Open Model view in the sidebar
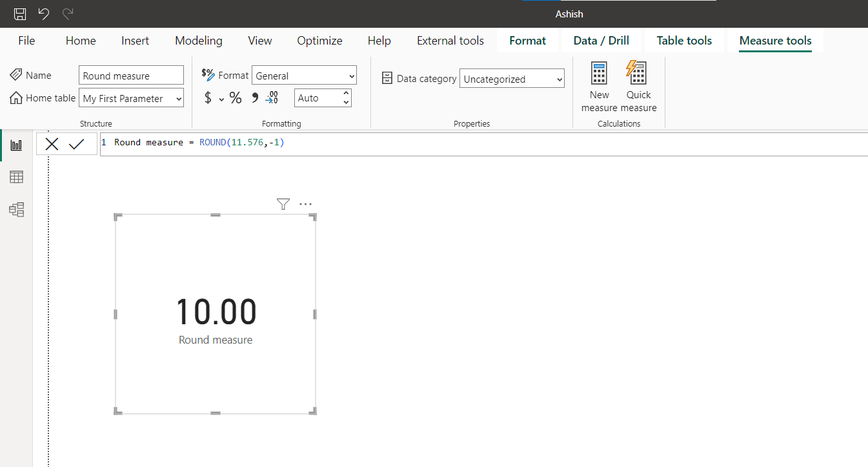 click(16, 209)
